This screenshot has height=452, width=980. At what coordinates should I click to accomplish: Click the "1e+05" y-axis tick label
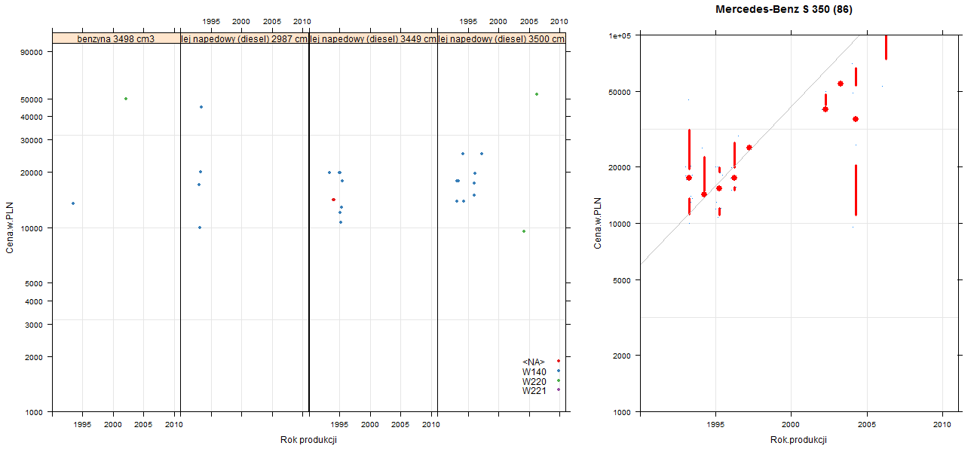click(620, 35)
